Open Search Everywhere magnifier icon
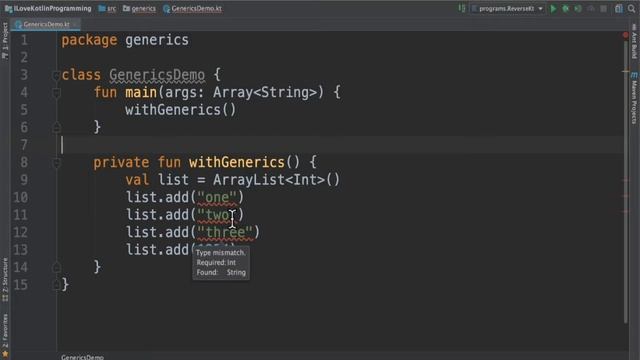 (x=631, y=9)
